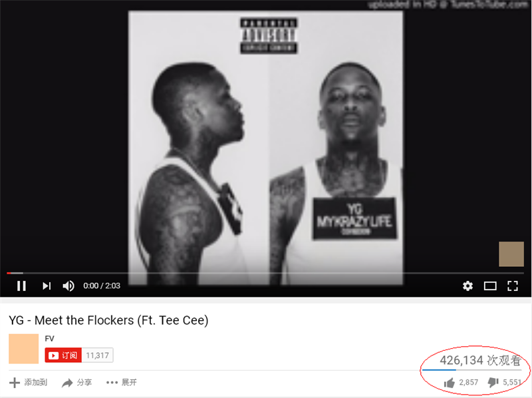Click the brown channel watermark in player
532x398 pixels.
point(511,254)
